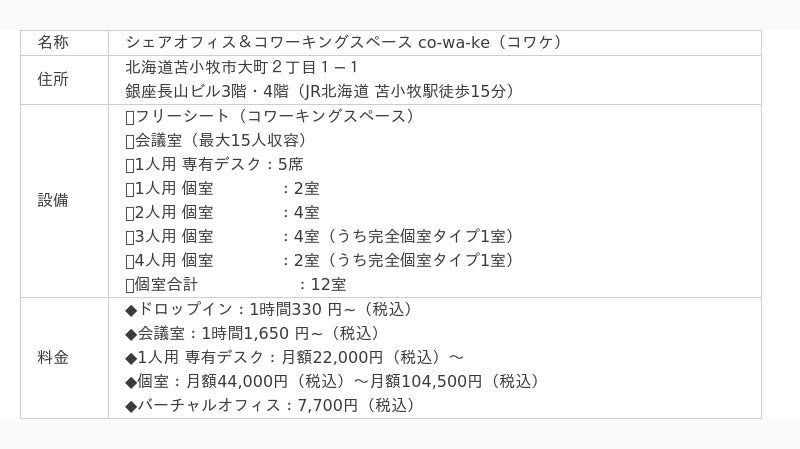800x449 pixels.
Task: Click the 銀座長山ビル3階・4階 address line
Action: [x=320, y=91]
